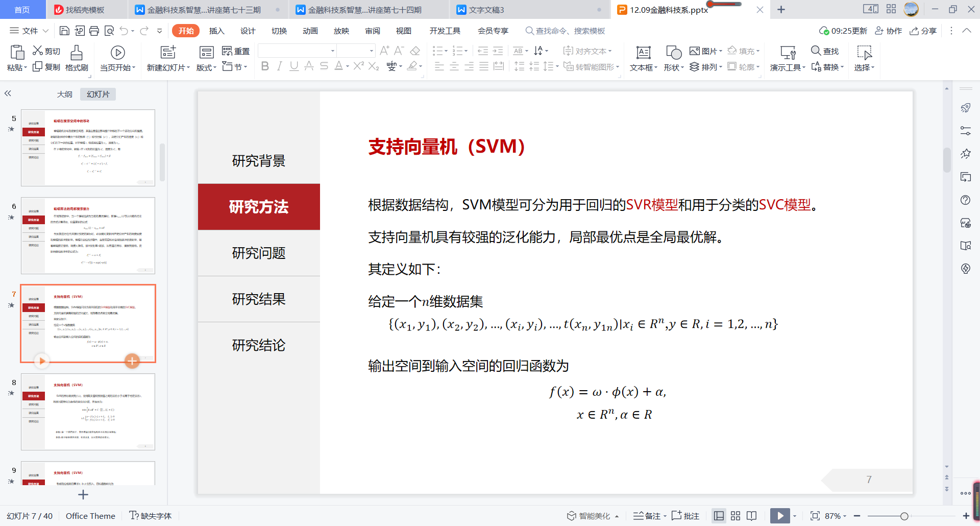The image size is (980, 526).
Task: Toggle Underline formatting
Action: [x=294, y=66]
